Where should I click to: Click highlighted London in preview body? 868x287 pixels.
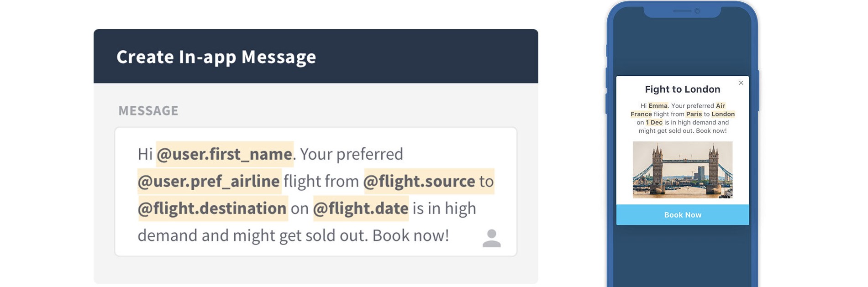coord(723,114)
